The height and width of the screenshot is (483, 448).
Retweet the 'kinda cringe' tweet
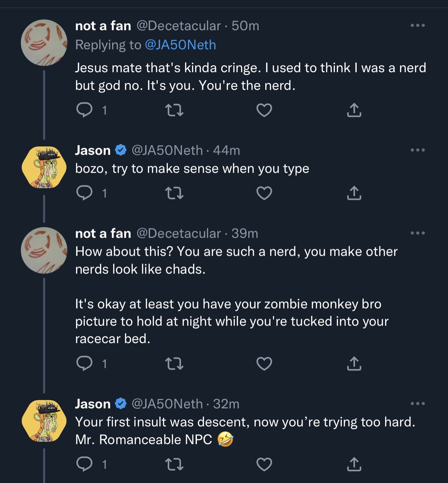[174, 110]
